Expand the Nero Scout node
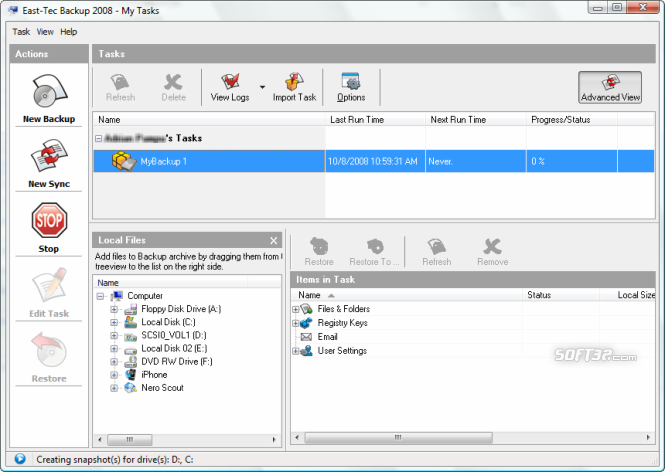665x472 pixels. point(114,388)
